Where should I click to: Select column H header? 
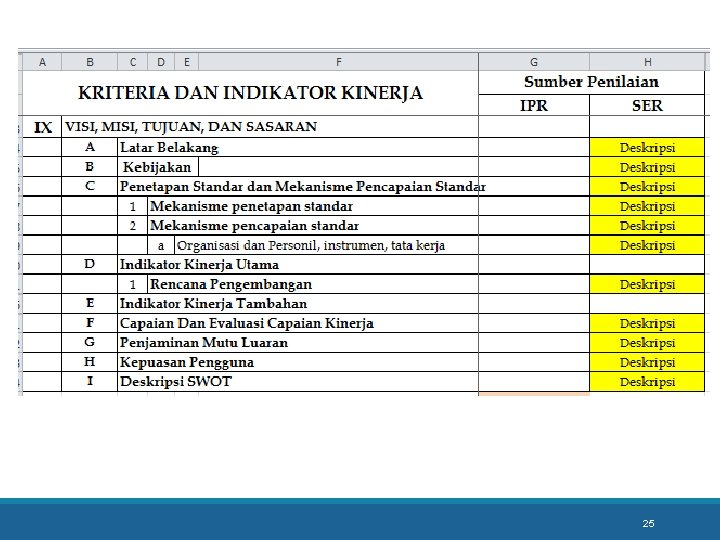647,62
